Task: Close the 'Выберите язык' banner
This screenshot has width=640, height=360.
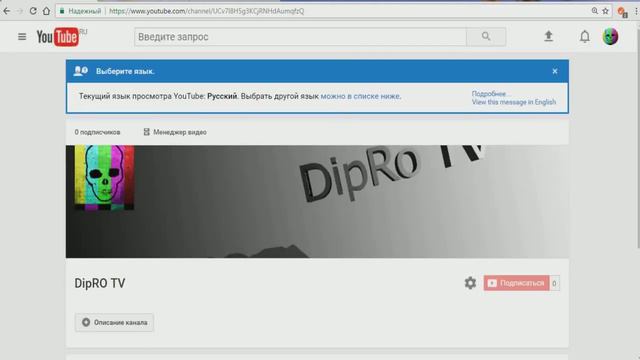Action: coord(555,71)
